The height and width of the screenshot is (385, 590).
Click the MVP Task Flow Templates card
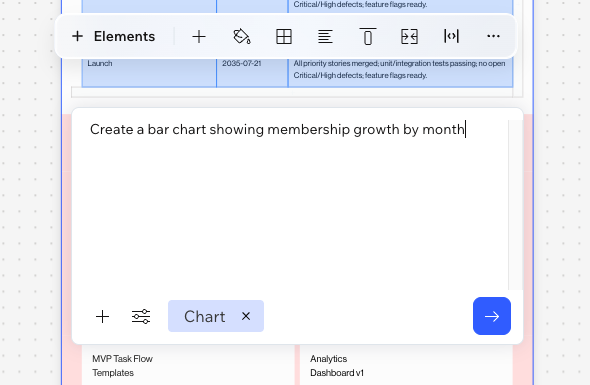(188, 365)
